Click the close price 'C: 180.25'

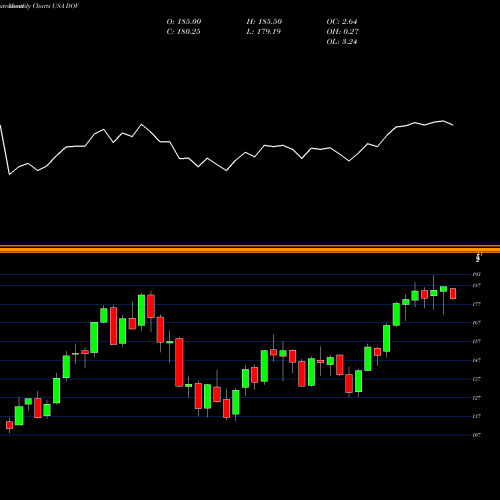click(183, 32)
